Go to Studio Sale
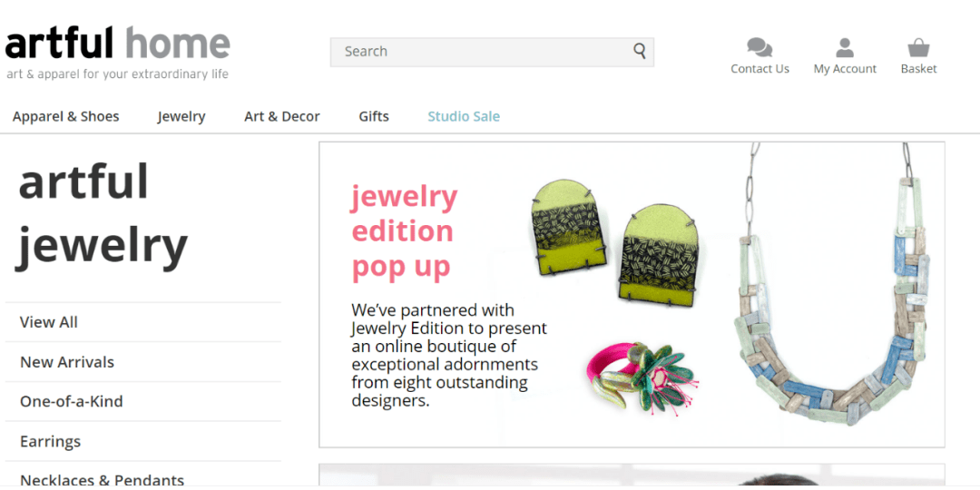The width and height of the screenshot is (980, 490). (x=464, y=116)
